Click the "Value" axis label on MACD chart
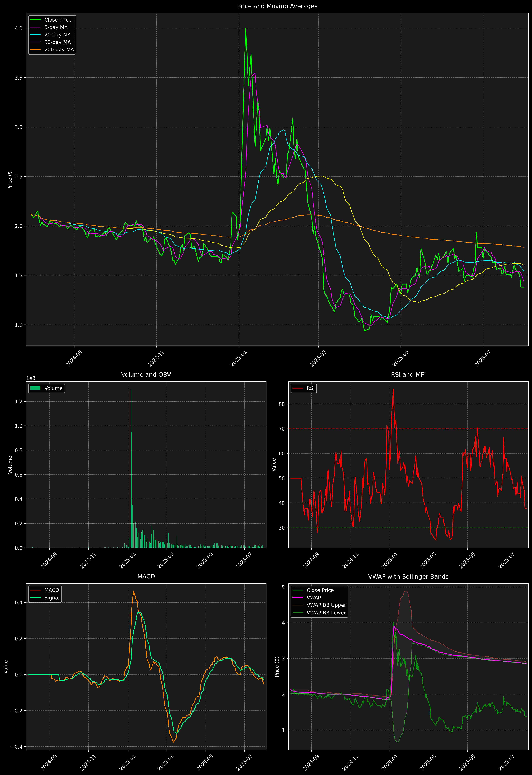The image size is (532, 775). coord(6,667)
